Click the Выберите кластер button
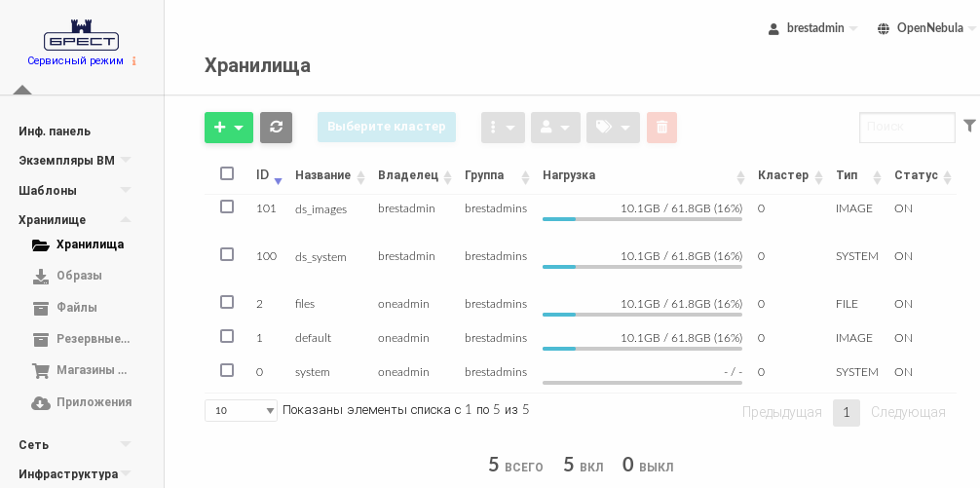980x488 pixels. 387,127
